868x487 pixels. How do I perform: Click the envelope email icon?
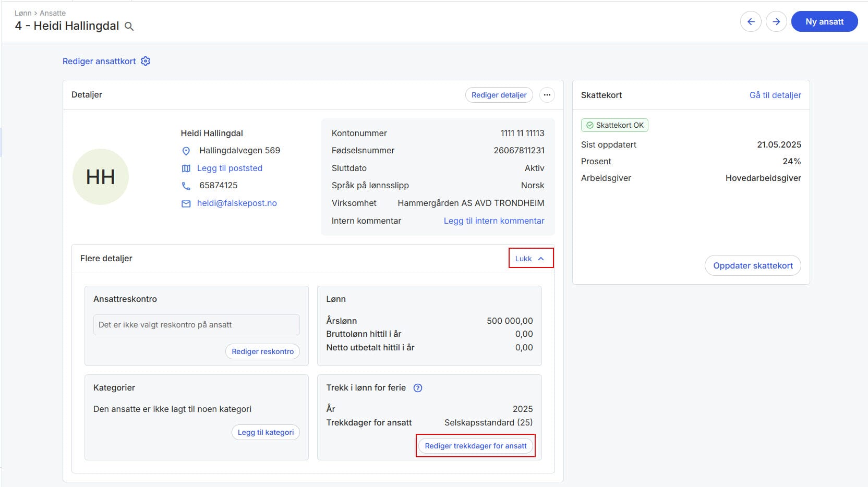(x=186, y=203)
